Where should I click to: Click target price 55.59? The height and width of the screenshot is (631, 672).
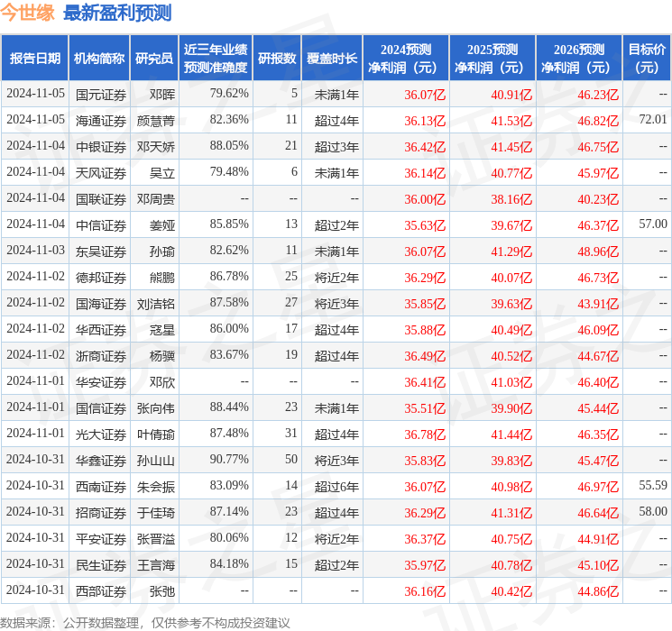click(x=653, y=485)
